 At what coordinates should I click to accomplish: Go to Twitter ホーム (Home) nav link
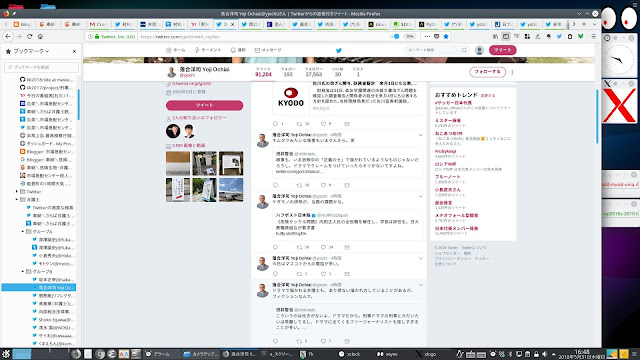point(176,50)
